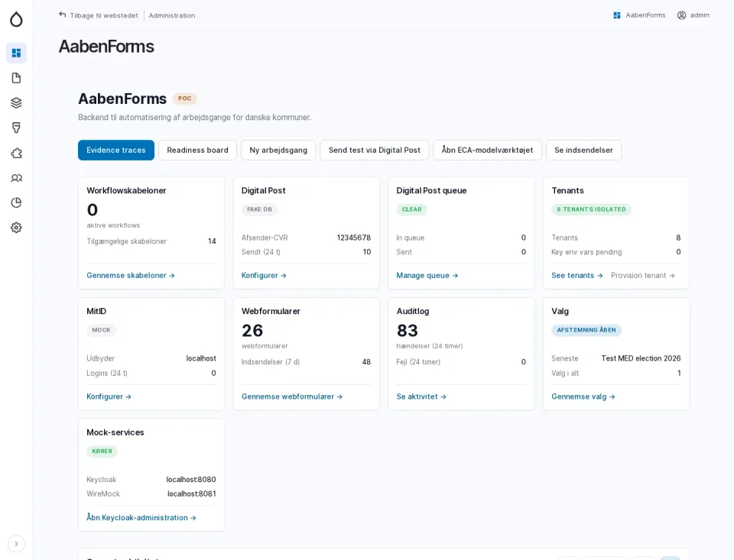Click Test MED election 2026 text
This screenshot has width=734, height=560.
(x=641, y=358)
